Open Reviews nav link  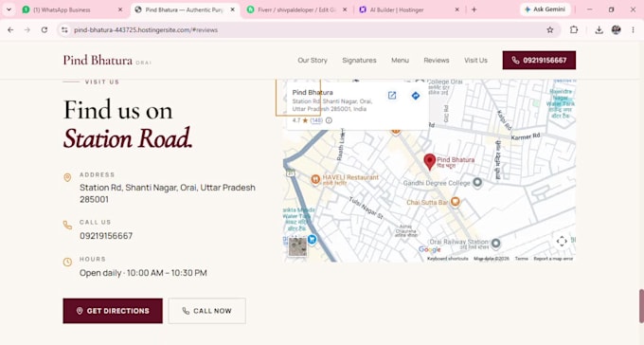pos(437,60)
